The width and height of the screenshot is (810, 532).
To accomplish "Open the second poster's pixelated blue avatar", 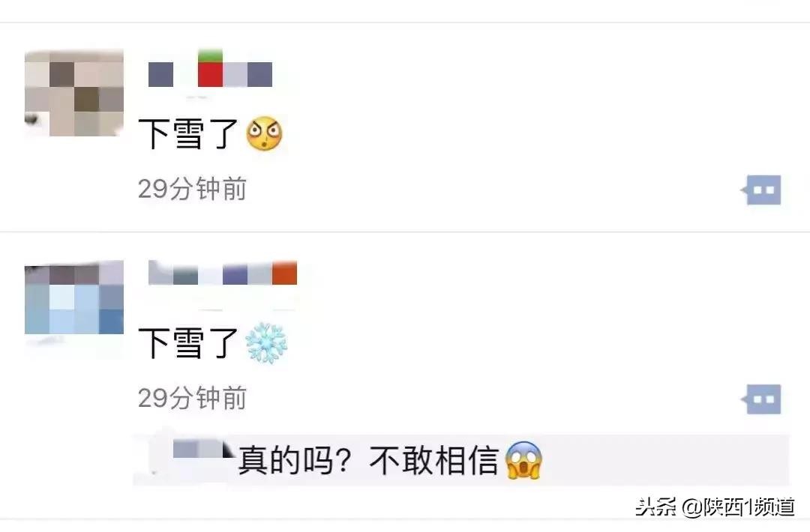I will (x=73, y=297).
